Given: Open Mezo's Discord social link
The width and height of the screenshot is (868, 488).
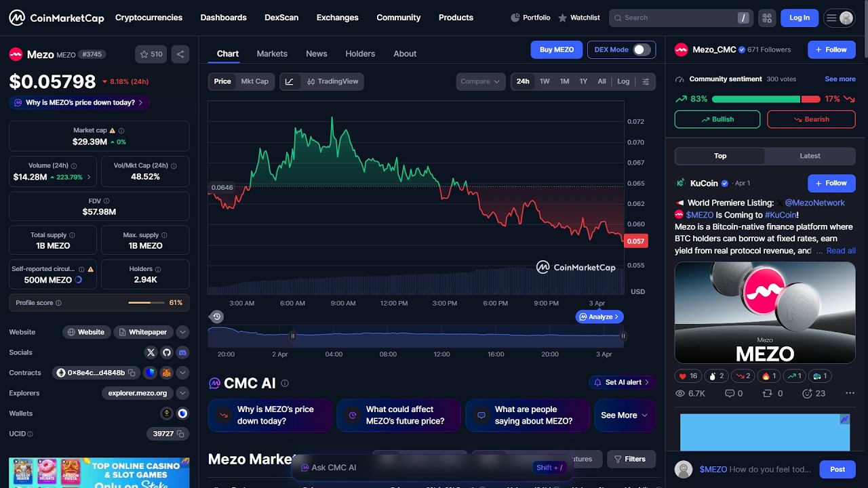Looking at the screenshot, I should [x=183, y=352].
